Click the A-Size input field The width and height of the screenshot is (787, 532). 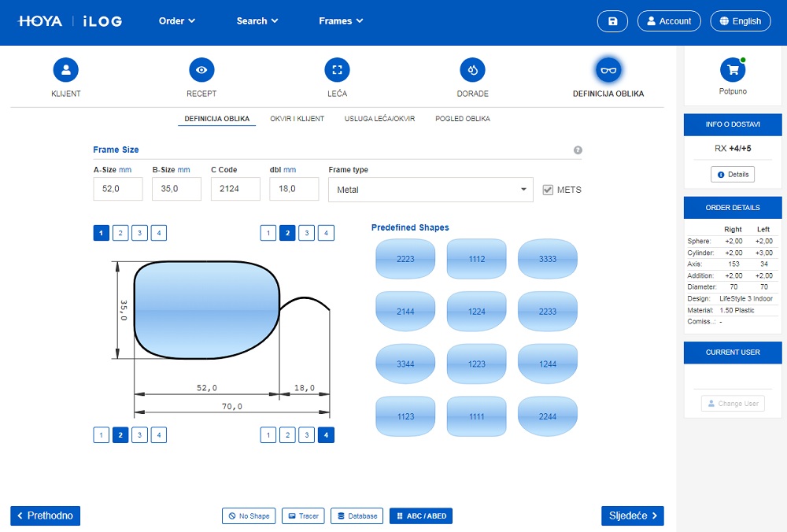click(x=118, y=190)
